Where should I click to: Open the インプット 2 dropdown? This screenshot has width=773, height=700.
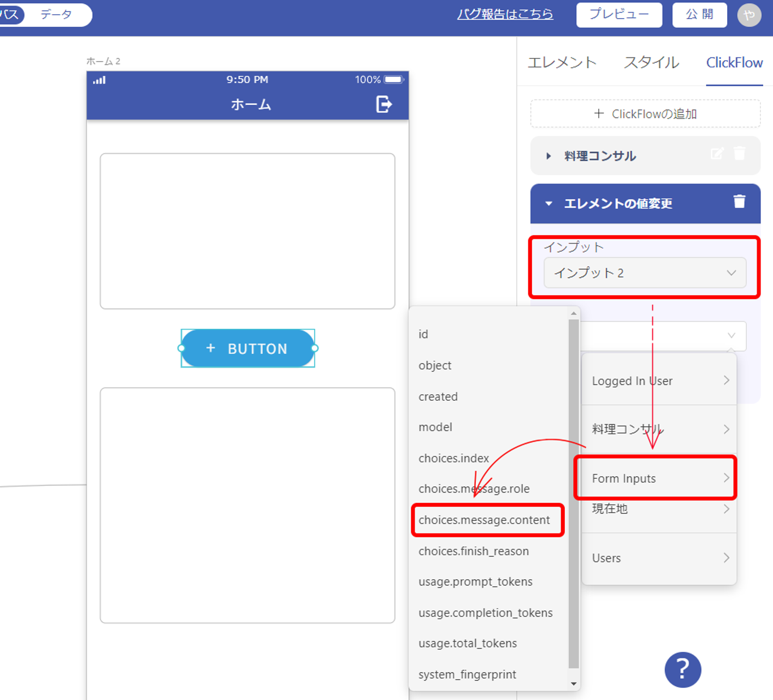coord(645,272)
